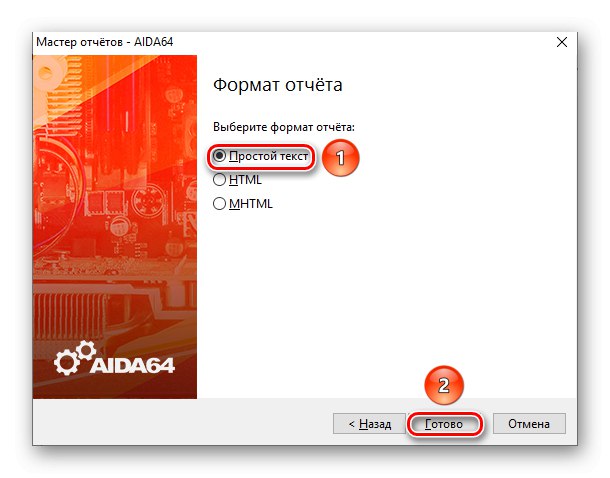The image size is (610, 478).
Task: Close the Мастер отчётов dialog
Action: (x=562, y=42)
